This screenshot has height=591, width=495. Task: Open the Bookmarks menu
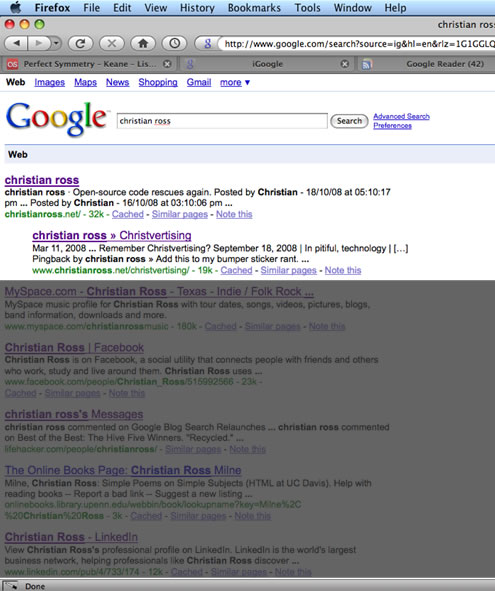tap(254, 8)
